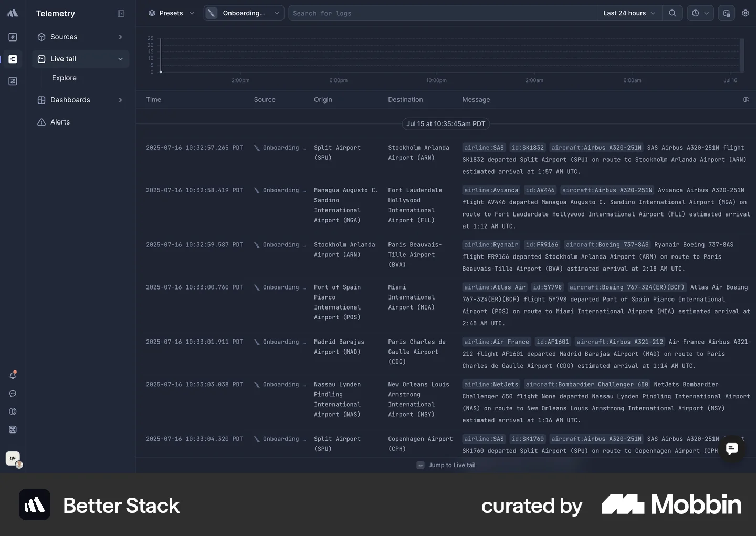Click the help circle rail icon
The height and width of the screenshot is (536, 756).
click(x=13, y=411)
